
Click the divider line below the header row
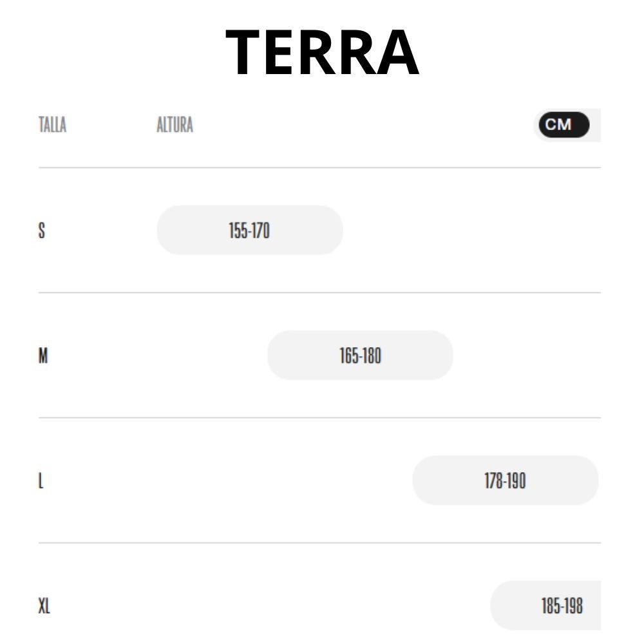point(319,167)
